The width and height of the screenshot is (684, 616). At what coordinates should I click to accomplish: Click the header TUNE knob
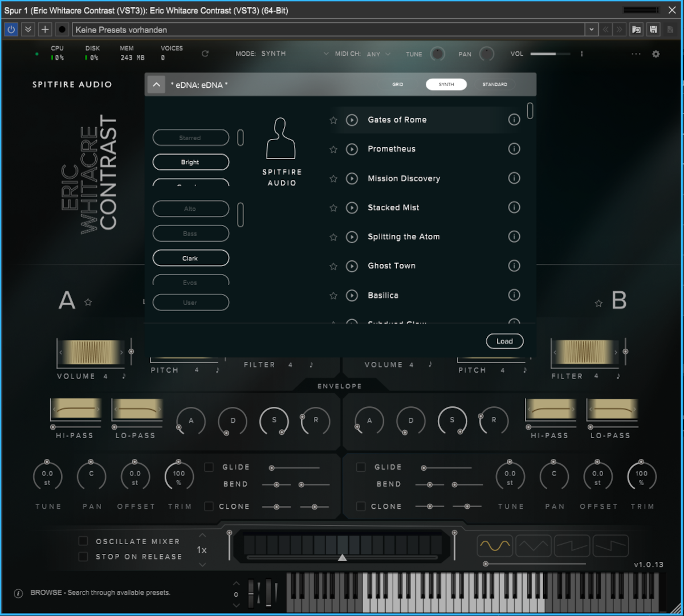[x=437, y=54]
